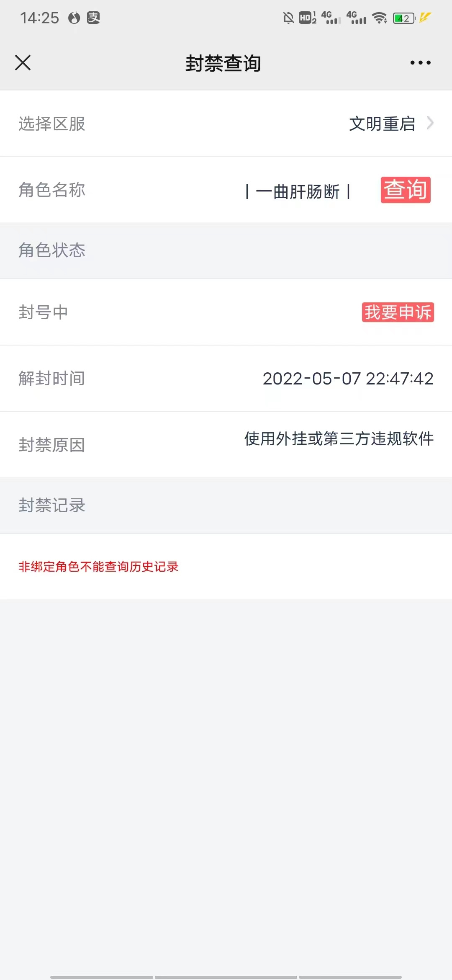This screenshot has width=452, height=980.
Task: Tap the 14:25 clock in status bar
Action: pyautogui.click(x=39, y=18)
